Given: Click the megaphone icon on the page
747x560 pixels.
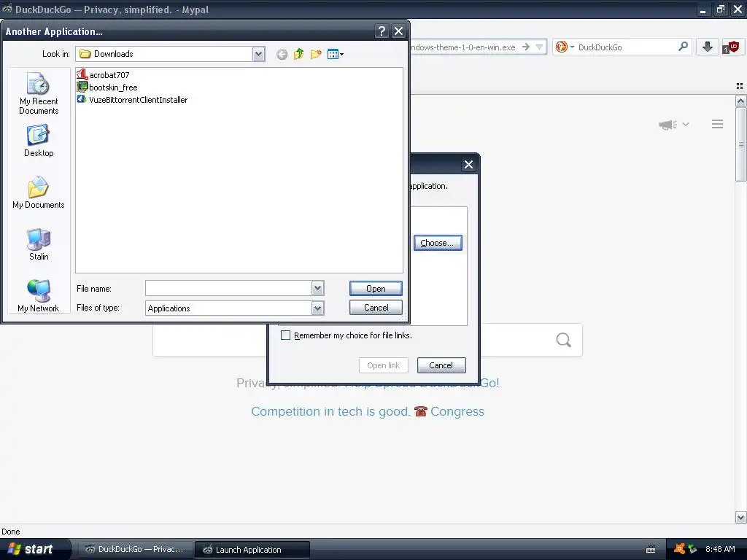Looking at the screenshot, I should click(x=668, y=125).
